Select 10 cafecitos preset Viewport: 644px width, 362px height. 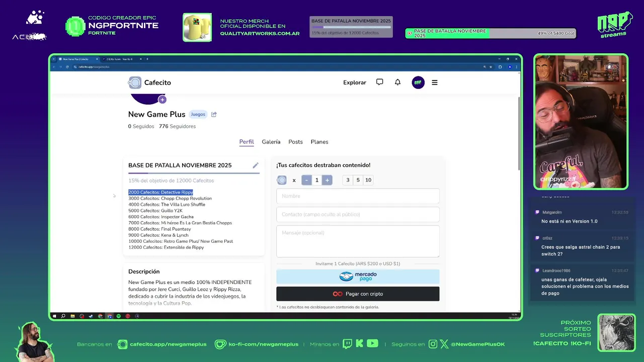tap(368, 180)
